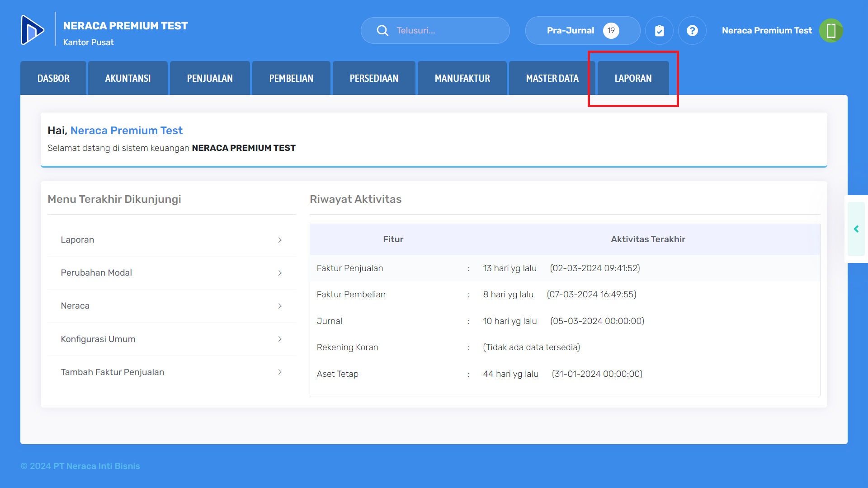Click the NERACA PREMIUM TEST company title
This screenshot has width=868, height=488.
click(125, 26)
